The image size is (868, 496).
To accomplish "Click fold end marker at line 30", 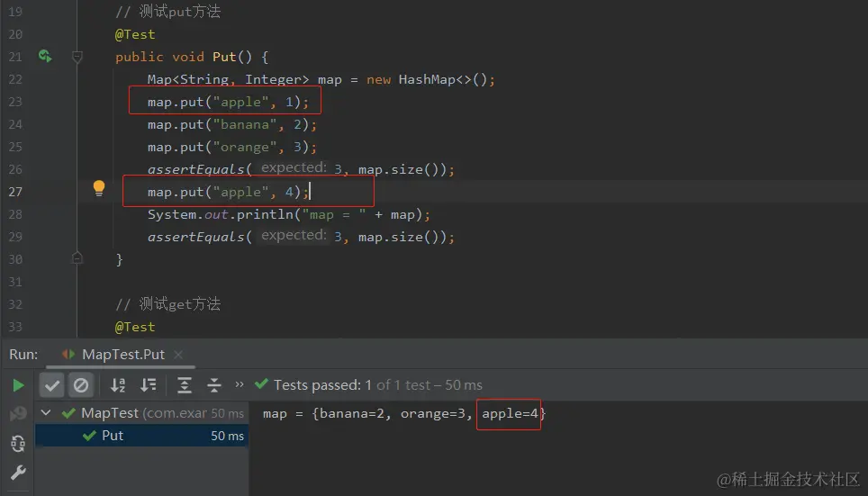I will click(x=77, y=258).
